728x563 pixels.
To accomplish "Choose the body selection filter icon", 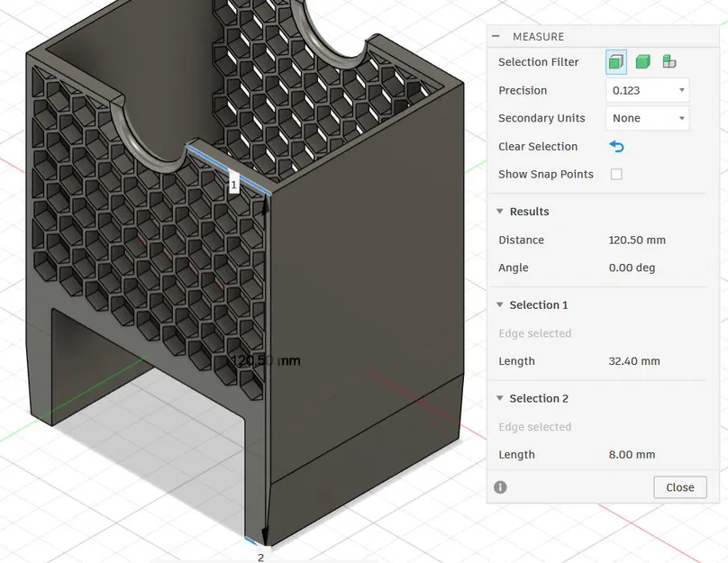I will tap(642, 62).
